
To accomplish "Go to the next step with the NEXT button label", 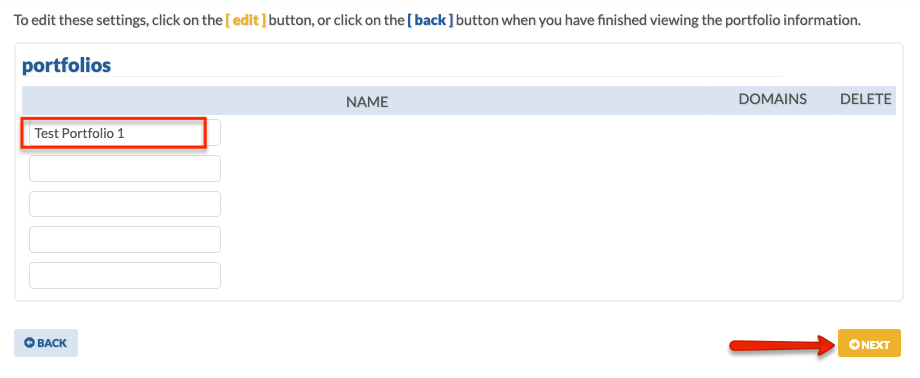I will [875, 345].
